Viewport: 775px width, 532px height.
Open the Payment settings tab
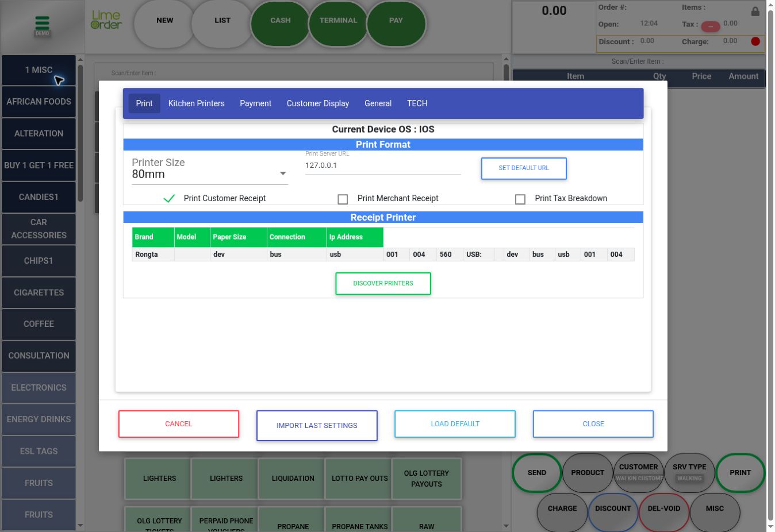click(x=255, y=103)
